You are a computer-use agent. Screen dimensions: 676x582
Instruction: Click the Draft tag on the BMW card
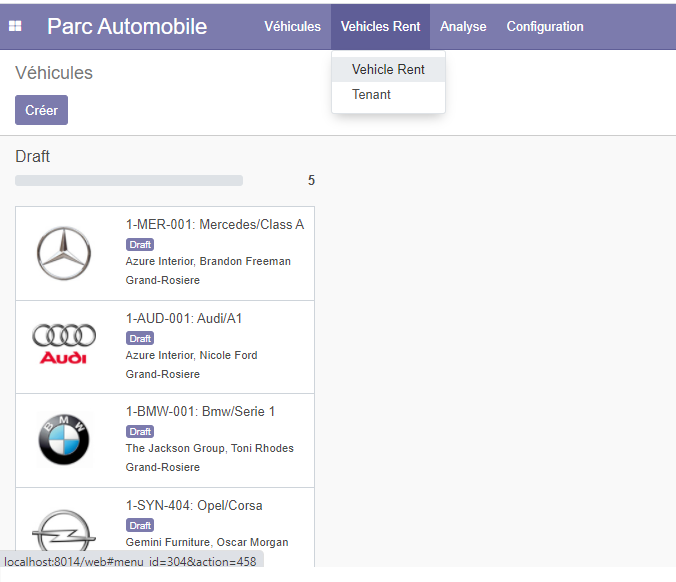pos(140,432)
